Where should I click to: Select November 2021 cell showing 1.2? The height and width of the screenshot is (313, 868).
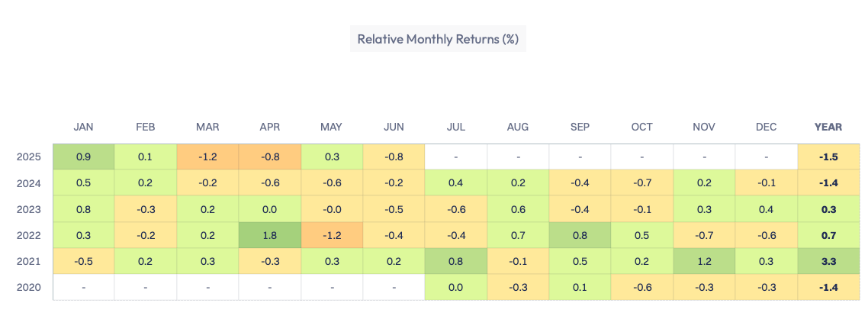[704, 261]
